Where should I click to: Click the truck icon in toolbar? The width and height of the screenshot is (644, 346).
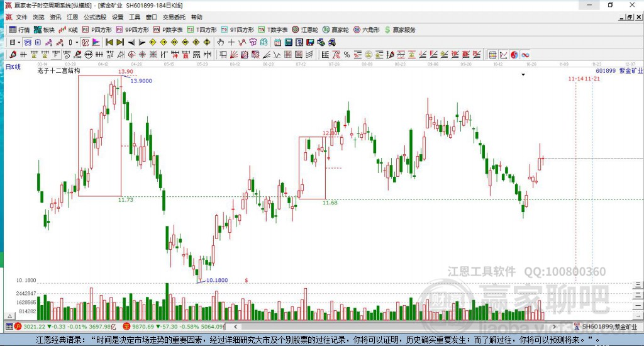331,42
